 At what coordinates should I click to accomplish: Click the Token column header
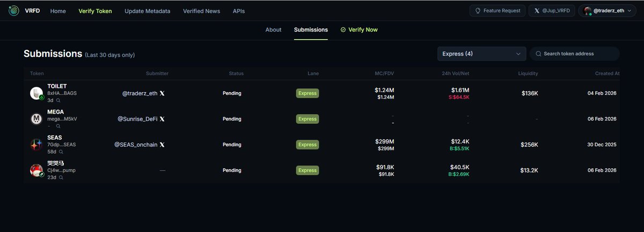click(37, 73)
